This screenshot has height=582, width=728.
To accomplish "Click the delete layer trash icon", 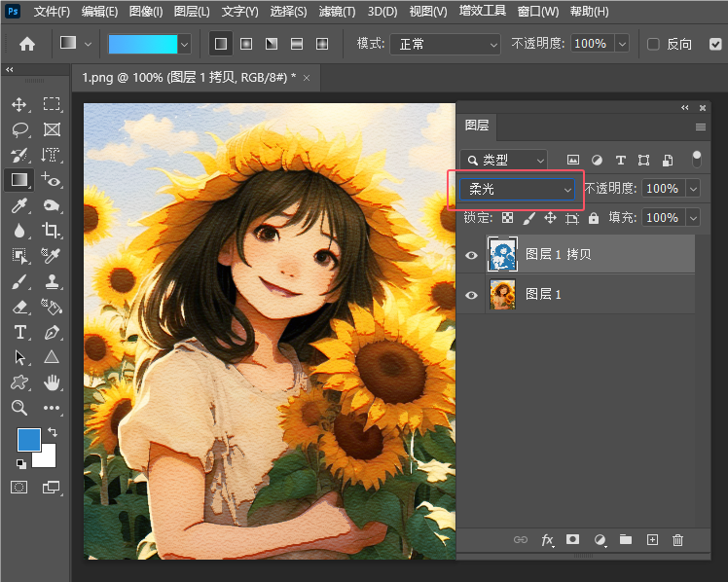I will (x=678, y=539).
